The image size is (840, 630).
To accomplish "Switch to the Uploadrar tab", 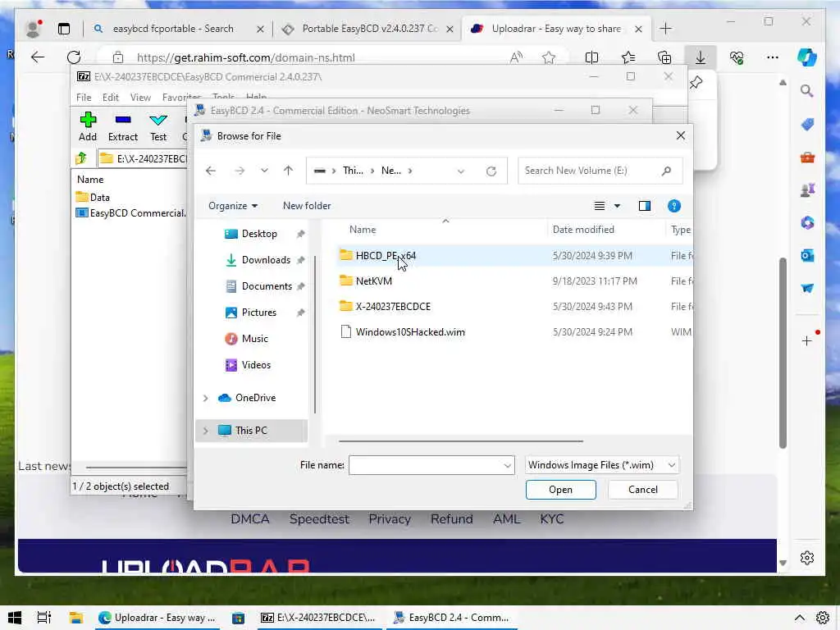I will [x=555, y=29].
